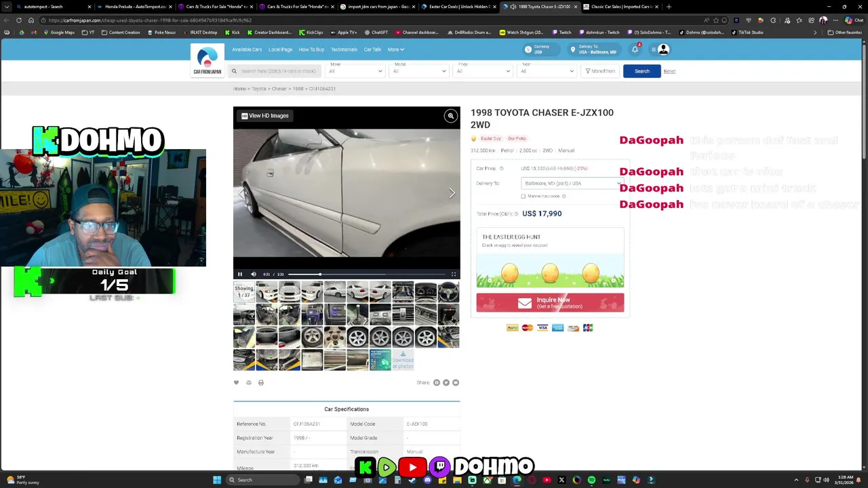The image size is (868, 488).
Task: Pause the car video
Action: [x=240, y=274]
